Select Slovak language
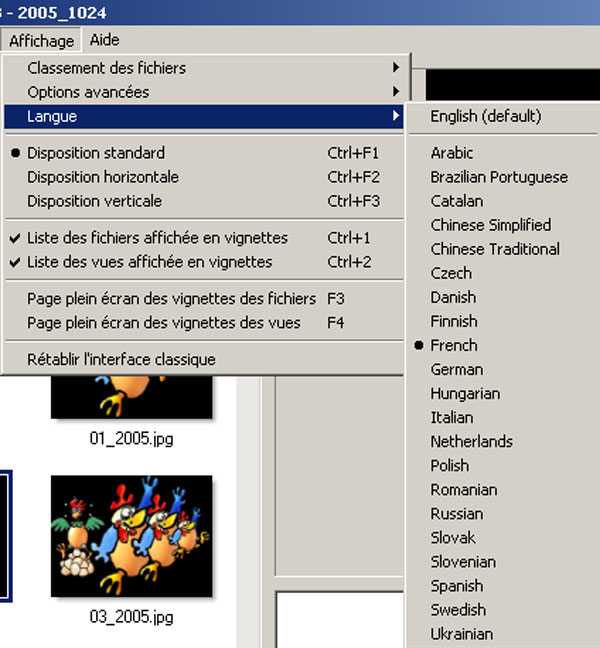 [504, 538]
